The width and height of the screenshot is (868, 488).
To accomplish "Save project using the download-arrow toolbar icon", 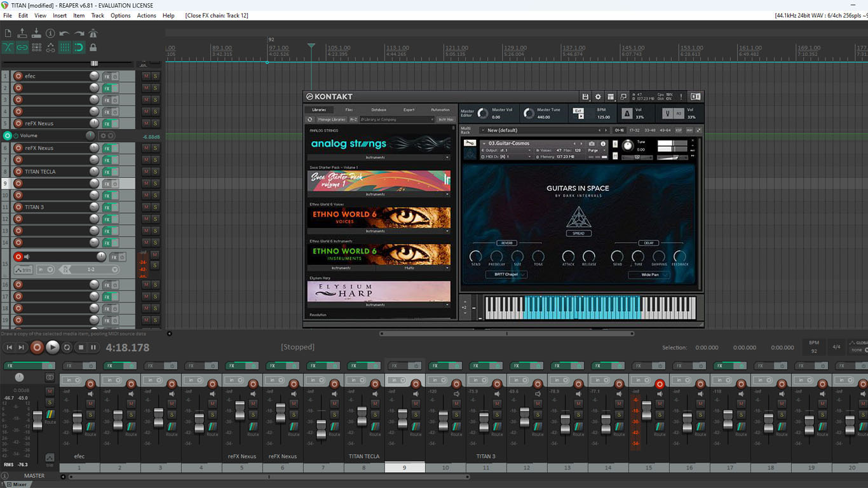I will [36, 33].
